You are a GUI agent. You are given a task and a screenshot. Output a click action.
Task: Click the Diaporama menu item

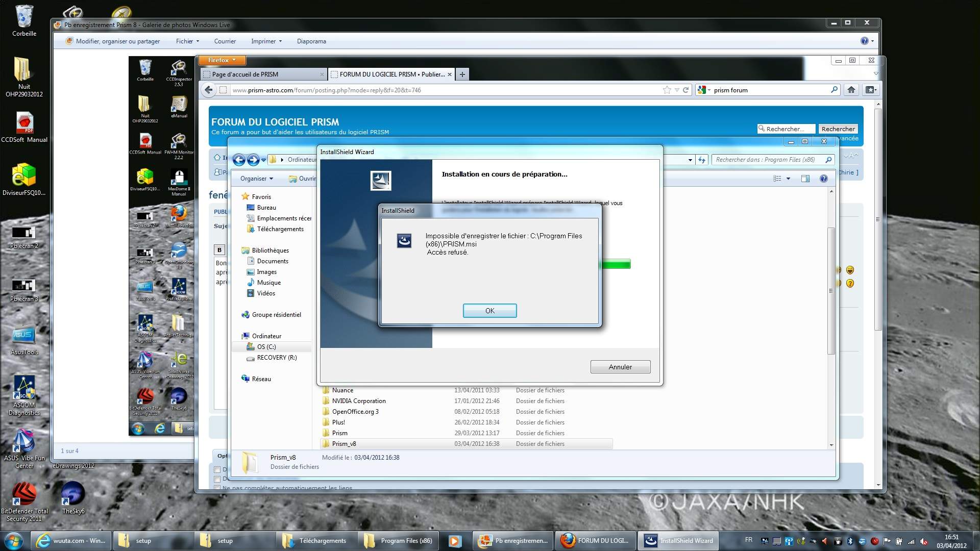pyautogui.click(x=311, y=41)
